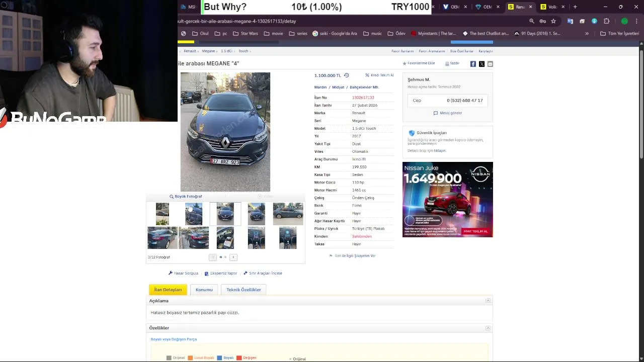Image resolution: width=644 pixels, height=362 pixels.
Task: Report listing via İlan ile İlgili Şikayetim Var
Action: pyautogui.click(x=352, y=255)
